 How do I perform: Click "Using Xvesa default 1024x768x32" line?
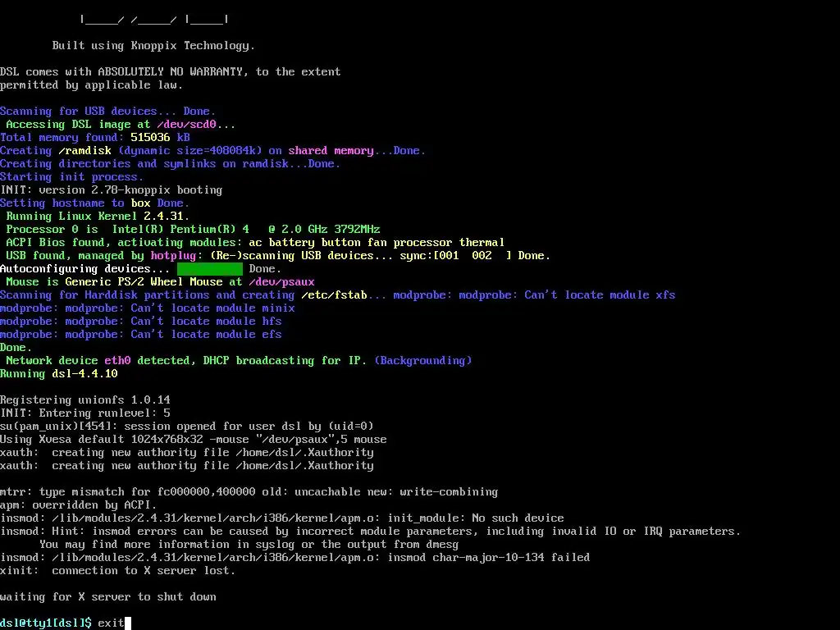point(193,440)
